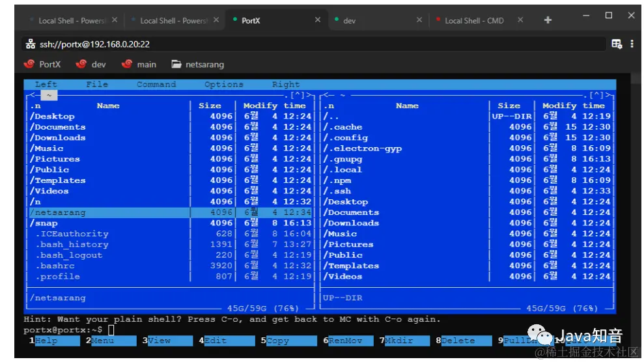Image resolution: width=644 pixels, height=364 pixels.
Task: Open the layout panel icon in address bar
Action: (617, 44)
